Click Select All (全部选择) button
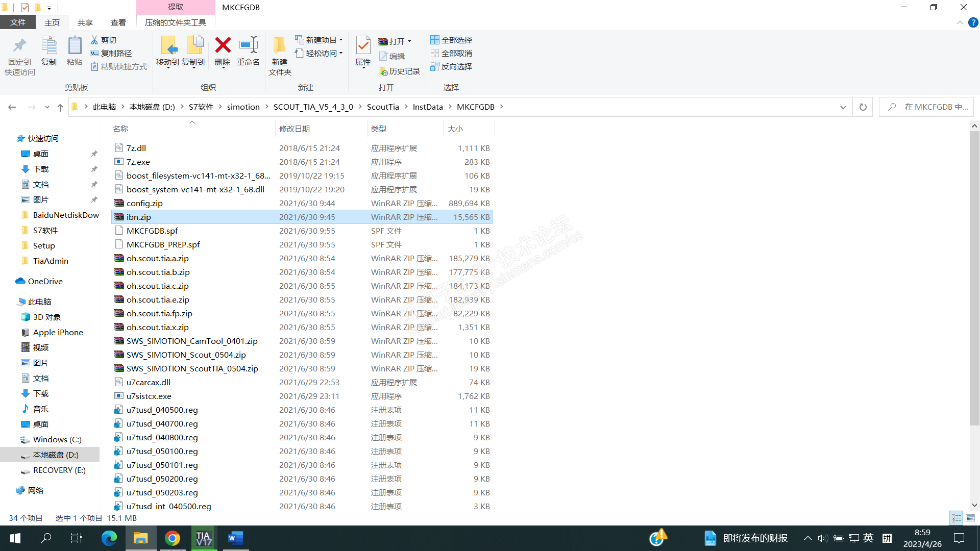Image resolution: width=980 pixels, height=551 pixels. point(451,40)
